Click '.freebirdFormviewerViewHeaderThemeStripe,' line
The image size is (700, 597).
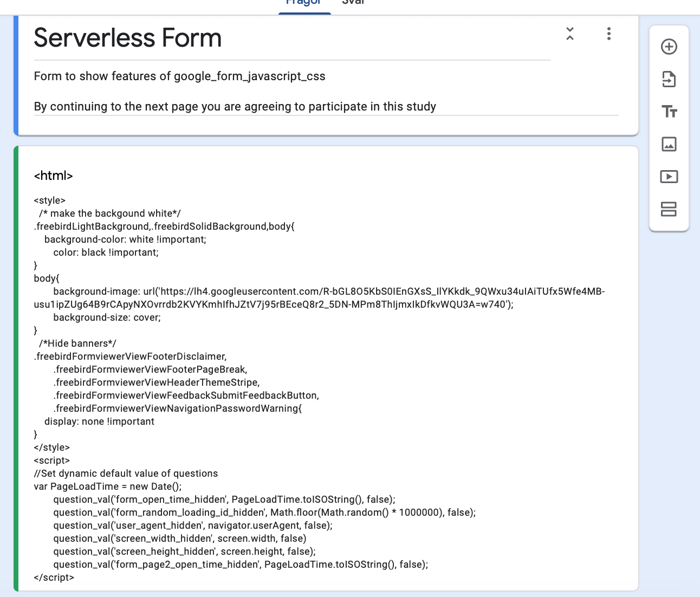coord(156,382)
